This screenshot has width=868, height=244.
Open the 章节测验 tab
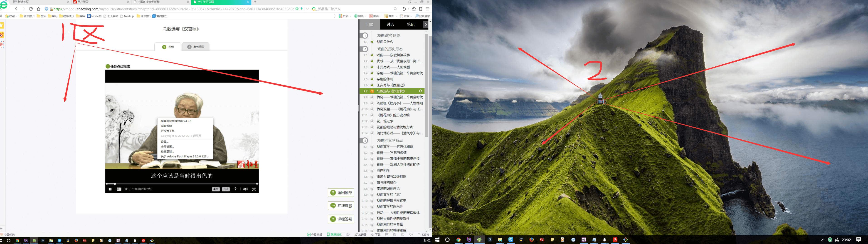(196, 47)
